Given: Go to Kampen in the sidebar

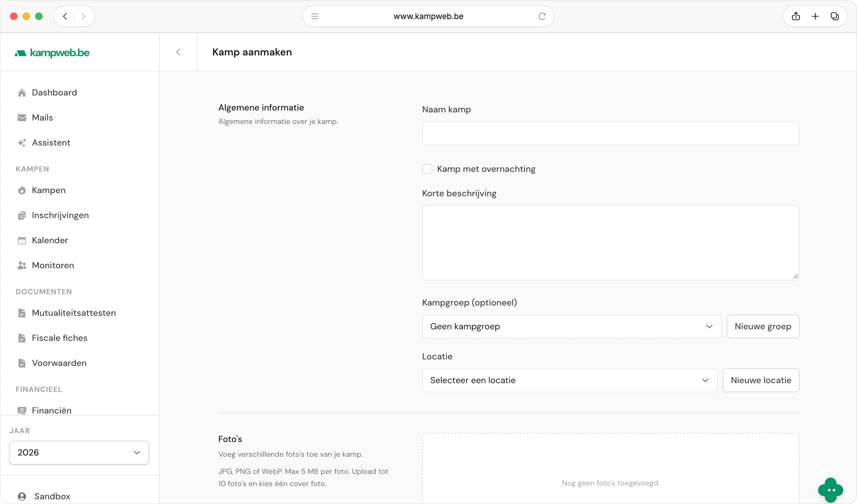Looking at the screenshot, I should coord(49,190).
